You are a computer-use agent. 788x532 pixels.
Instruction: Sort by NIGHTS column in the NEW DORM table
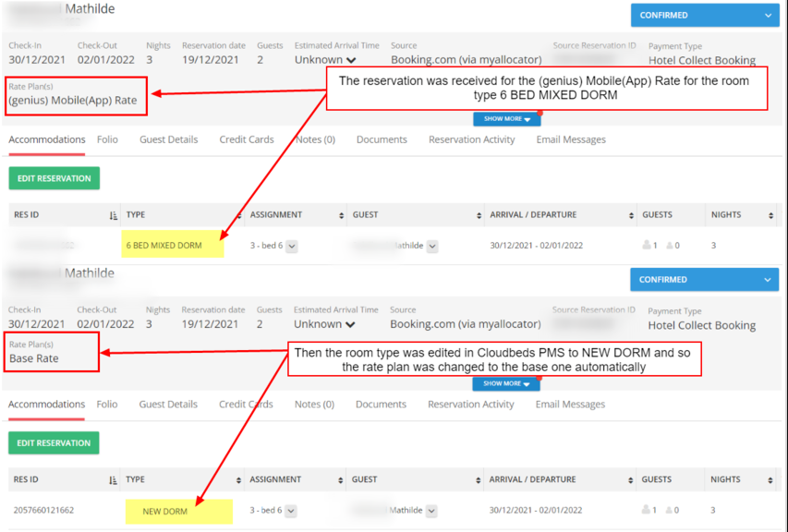pyautogui.click(x=770, y=480)
